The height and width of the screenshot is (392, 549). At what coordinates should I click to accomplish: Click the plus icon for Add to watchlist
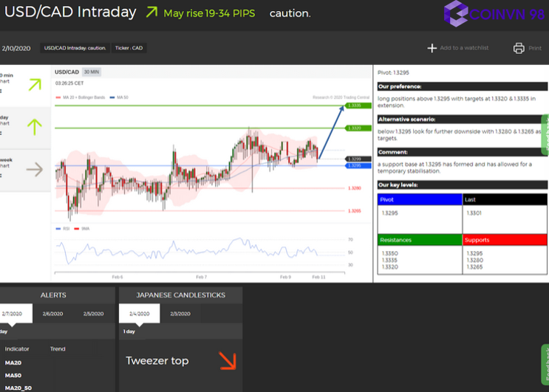(432, 48)
